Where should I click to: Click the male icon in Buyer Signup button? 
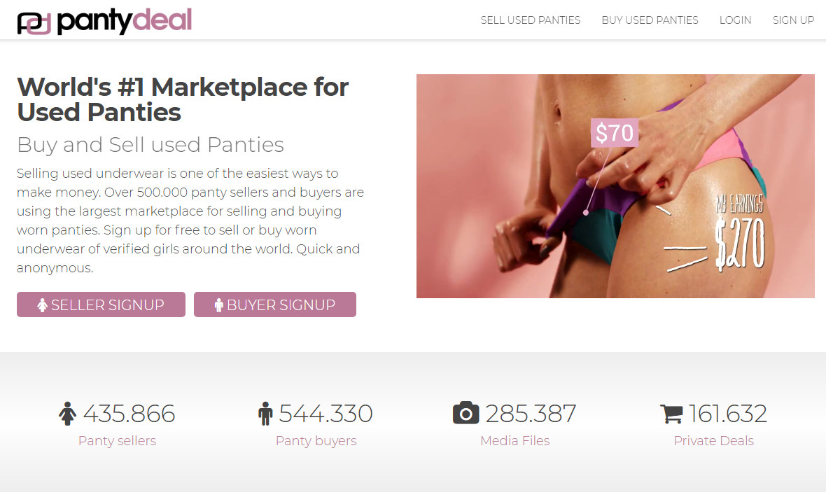click(218, 305)
